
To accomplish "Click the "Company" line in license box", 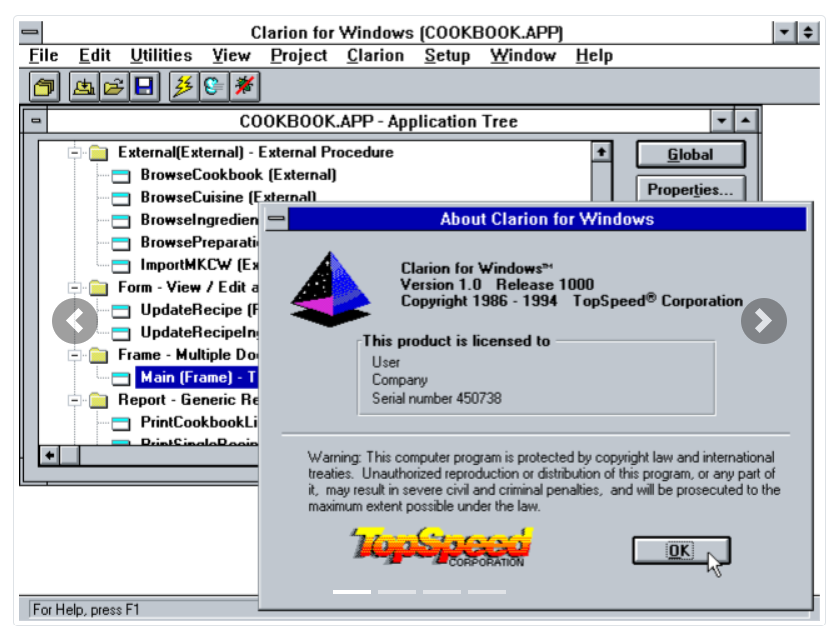I will [400, 380].
